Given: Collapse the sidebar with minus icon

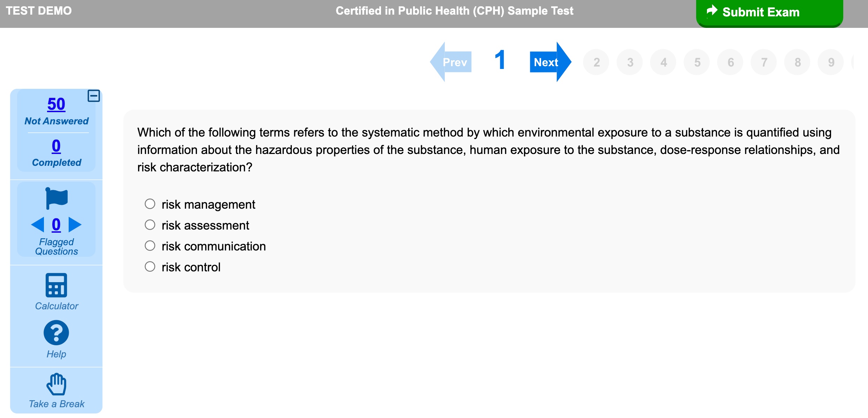Looking at the screenshot, I should coord(93,95).
